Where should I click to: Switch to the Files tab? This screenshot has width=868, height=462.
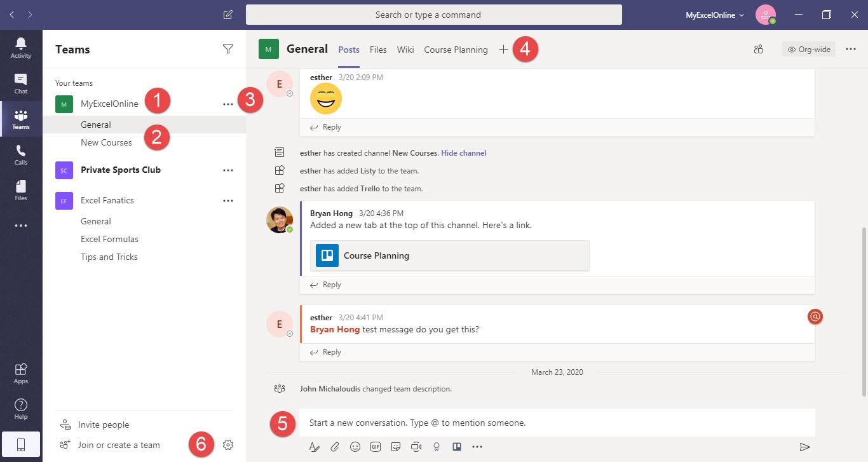pos(378,50)
